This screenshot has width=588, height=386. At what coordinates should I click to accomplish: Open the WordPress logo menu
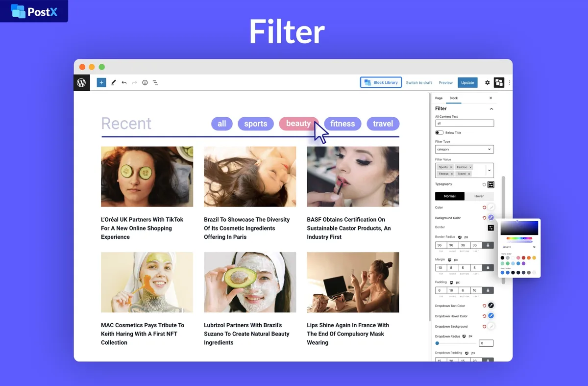(81, 82)
